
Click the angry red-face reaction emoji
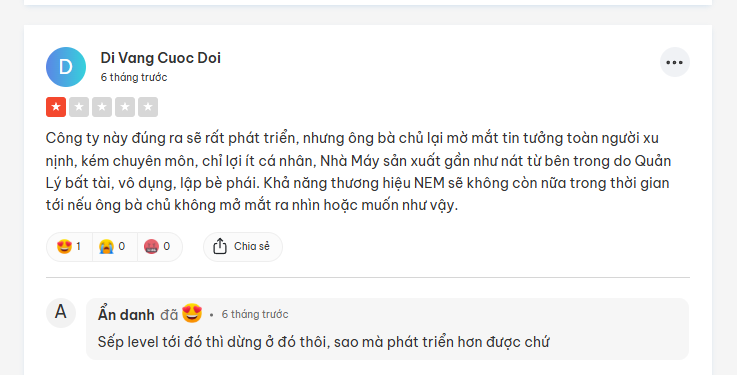[x=151, y=246]
